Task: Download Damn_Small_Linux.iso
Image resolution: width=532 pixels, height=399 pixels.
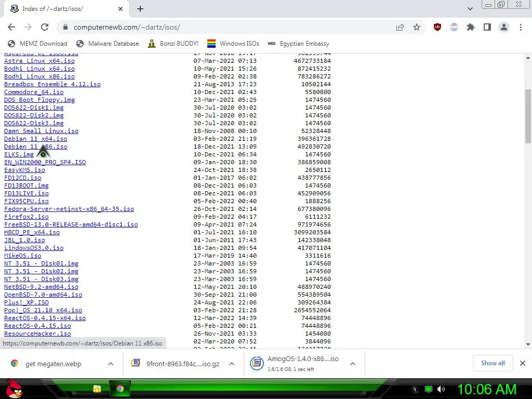Action: [41, 131]
